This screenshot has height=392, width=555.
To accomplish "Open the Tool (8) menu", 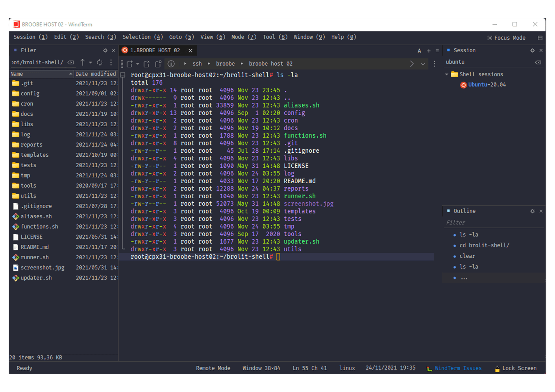I will [274, 37].
